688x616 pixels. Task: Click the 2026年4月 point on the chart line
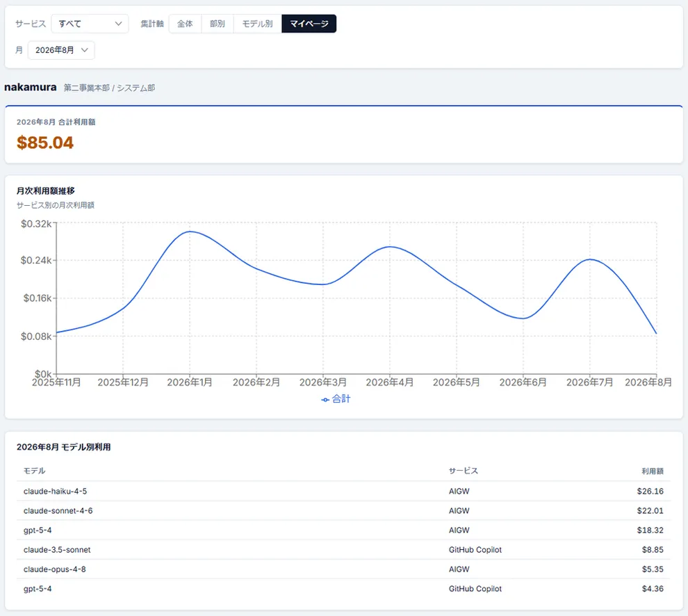pyautogui.click(x=390, y=247)
